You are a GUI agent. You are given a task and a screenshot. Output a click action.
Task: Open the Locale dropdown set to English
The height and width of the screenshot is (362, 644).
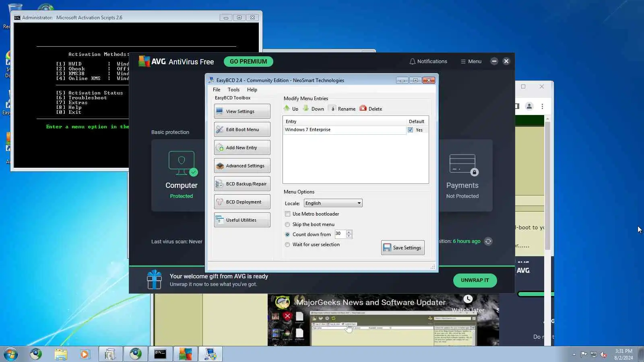tap(333, 203)
